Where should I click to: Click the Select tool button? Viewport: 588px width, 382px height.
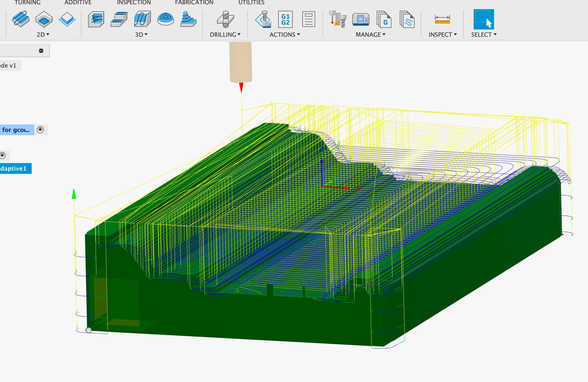(484, 19)
